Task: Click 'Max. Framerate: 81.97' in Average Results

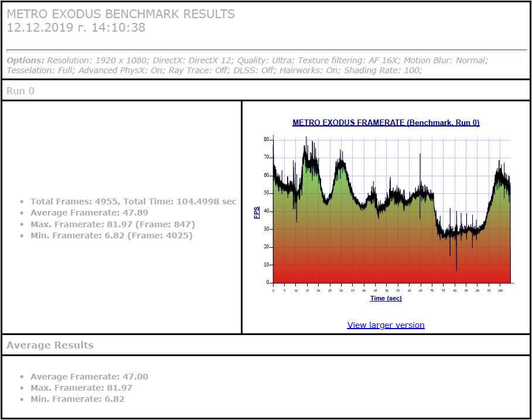Action: (x=81, y=388)
